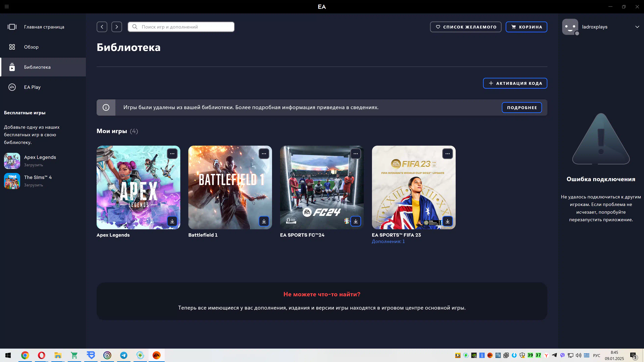The height and width of the screenshot is (362, 644).
Task: Expand the ladroxplays account dropdown
Action: click(637, 27)
